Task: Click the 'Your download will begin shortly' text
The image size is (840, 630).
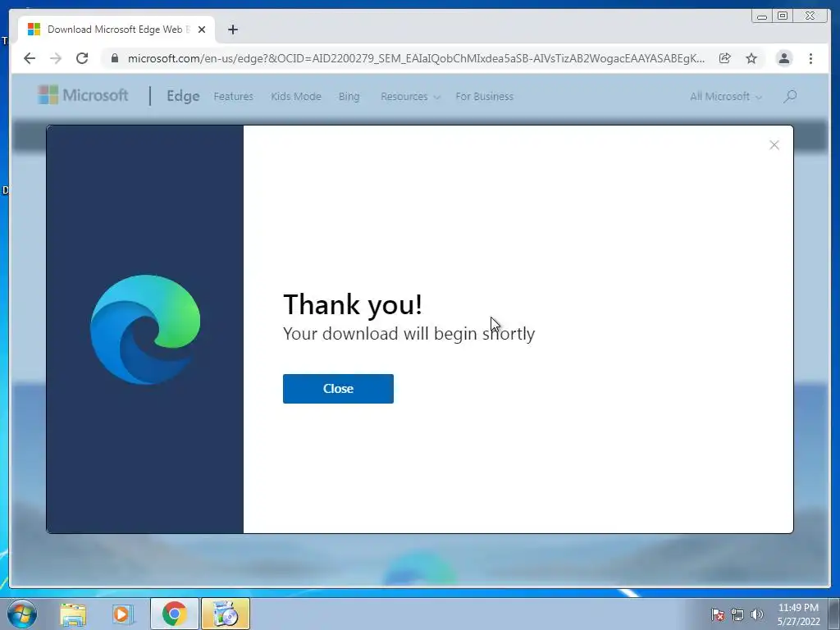Action: (409, 334)
